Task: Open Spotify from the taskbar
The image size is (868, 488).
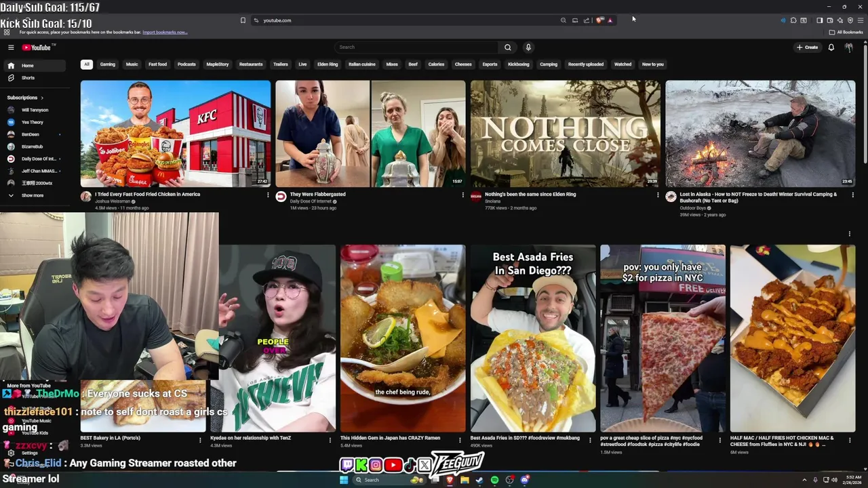Action: [x=494, y=480]
